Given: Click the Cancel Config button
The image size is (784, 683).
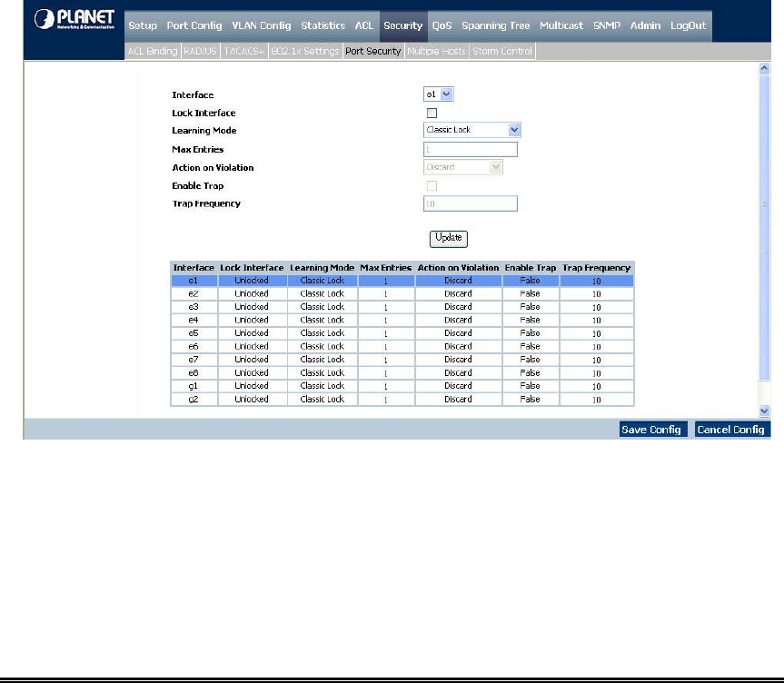Looking at the screenshot, I should pyautogui.click(x=731, y=430).
